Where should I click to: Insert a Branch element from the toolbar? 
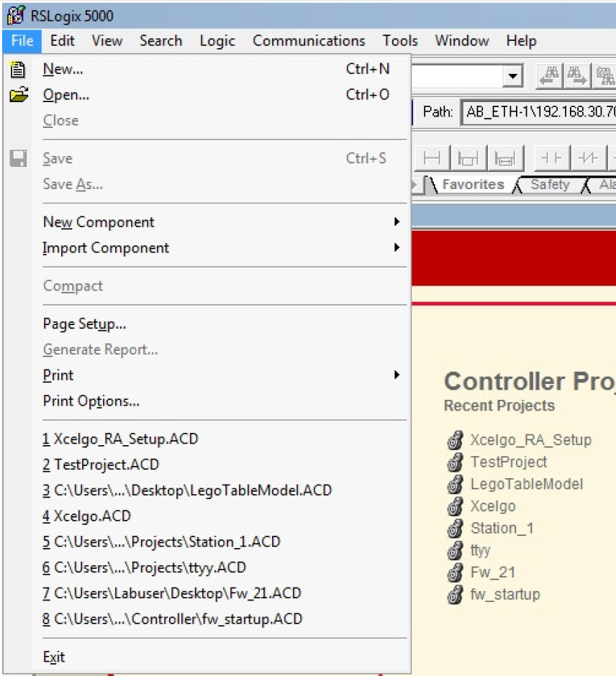coord(467,158)
